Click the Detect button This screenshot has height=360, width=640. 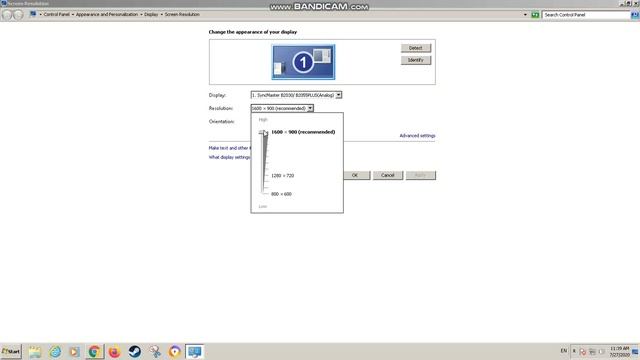[x=416, y=48]
